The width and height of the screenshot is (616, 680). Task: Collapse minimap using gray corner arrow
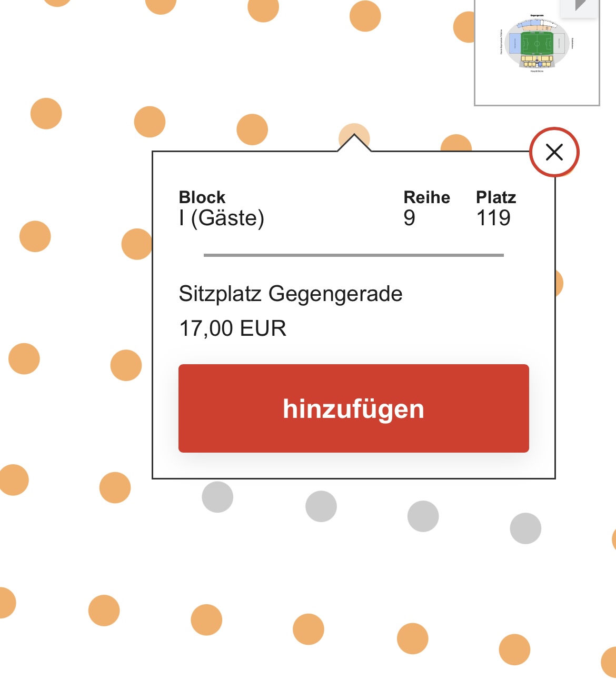point(579,6)
